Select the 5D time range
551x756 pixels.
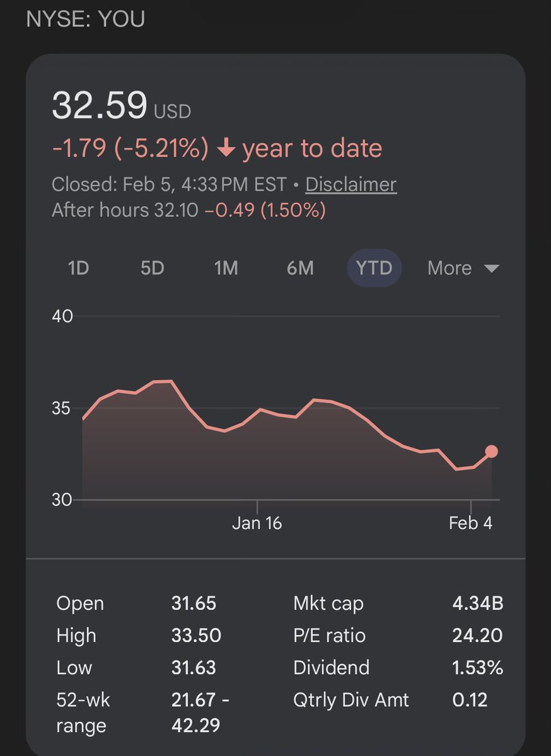[x=152, y=268]
